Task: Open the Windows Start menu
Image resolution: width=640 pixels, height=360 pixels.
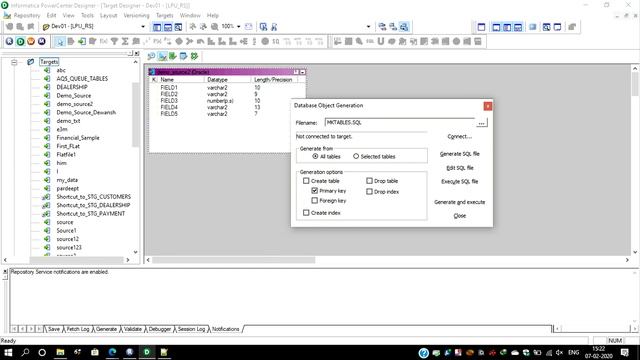Action: (x=8, y=352)
